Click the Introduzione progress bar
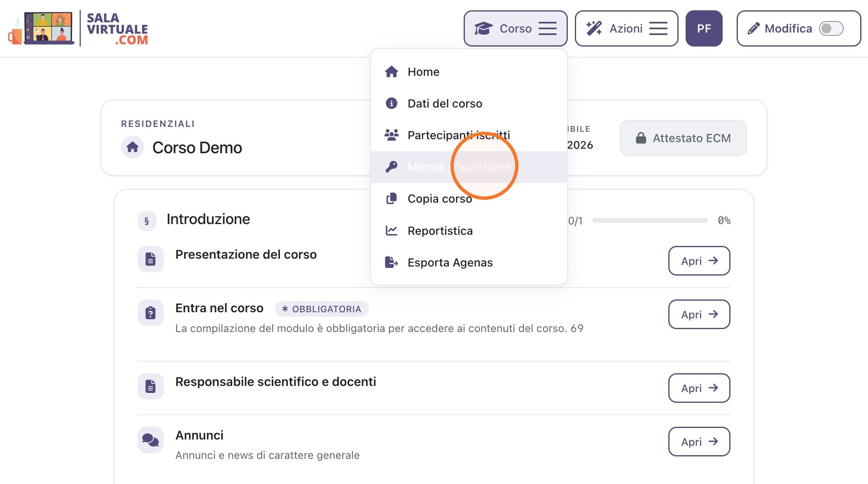Viewport: 868px width, 484px height. (x=650, y=220)
